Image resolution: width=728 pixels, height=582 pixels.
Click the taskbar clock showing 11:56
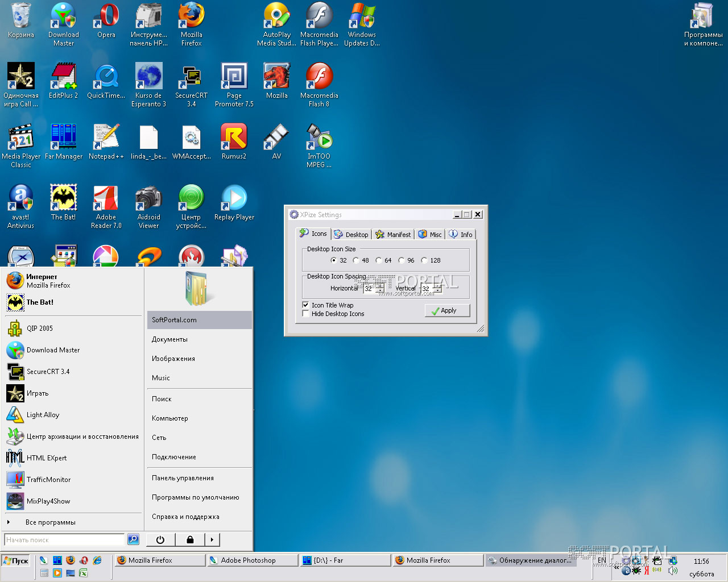[701, 562]
